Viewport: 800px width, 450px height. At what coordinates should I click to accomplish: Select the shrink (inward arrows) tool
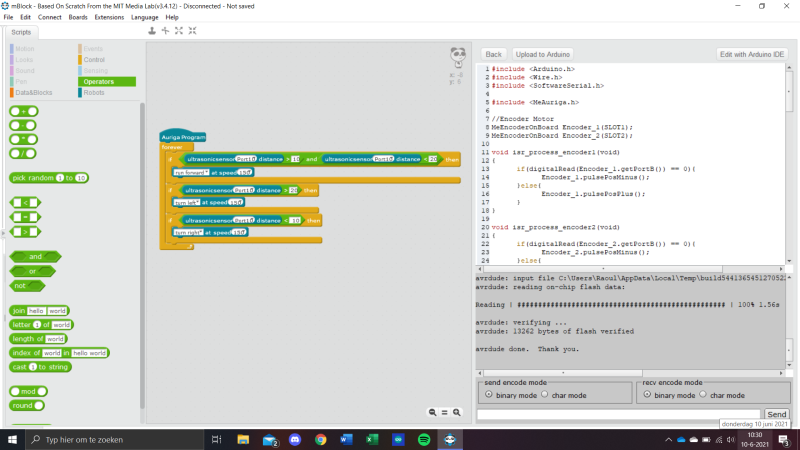[x=191, y=31]
